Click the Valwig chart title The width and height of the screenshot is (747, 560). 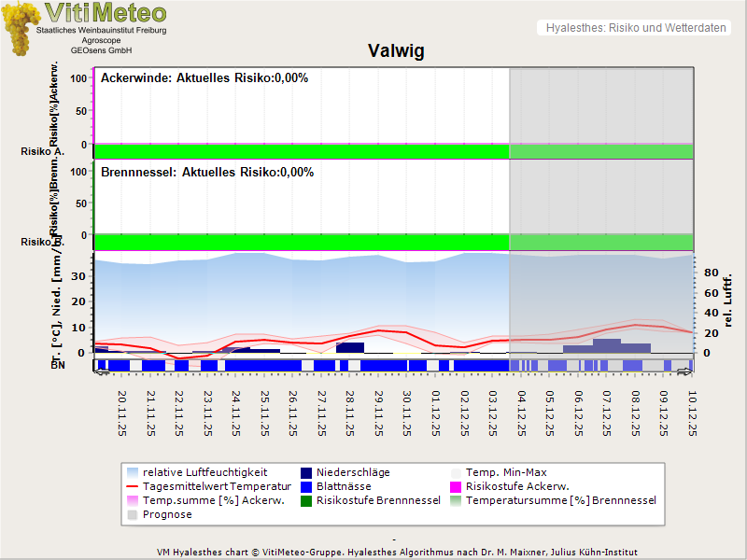(x=396, y=51)
